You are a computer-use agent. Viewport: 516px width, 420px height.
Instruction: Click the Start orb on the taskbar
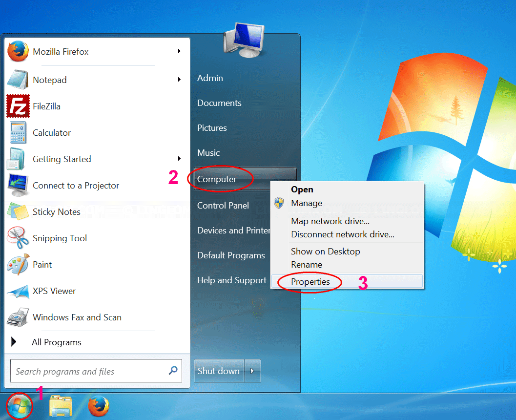pyautogui.click(x=20, y=406)
